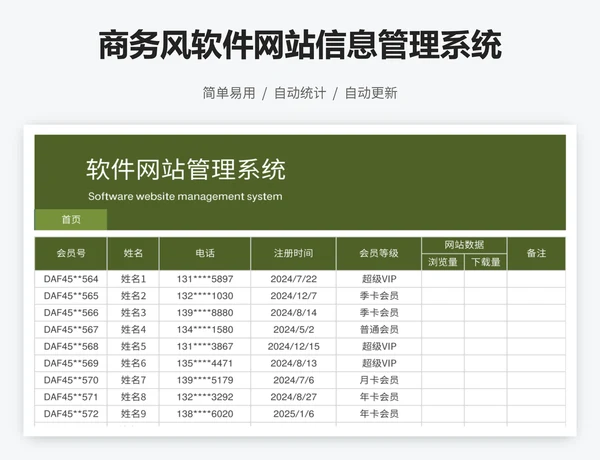Select date cell 2024/12/7

pos(293,296)
